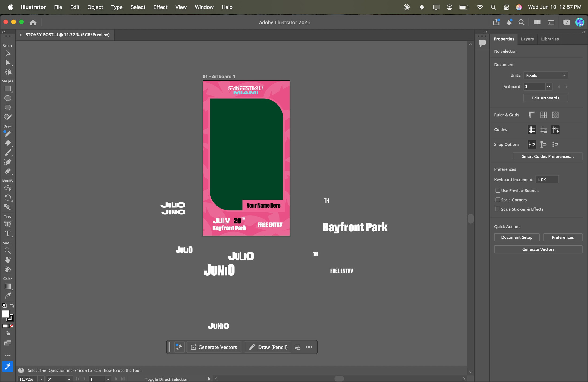Expand status bar display options arrow
588x382 pixels.
pyautogui.click(x=209, y=379)
